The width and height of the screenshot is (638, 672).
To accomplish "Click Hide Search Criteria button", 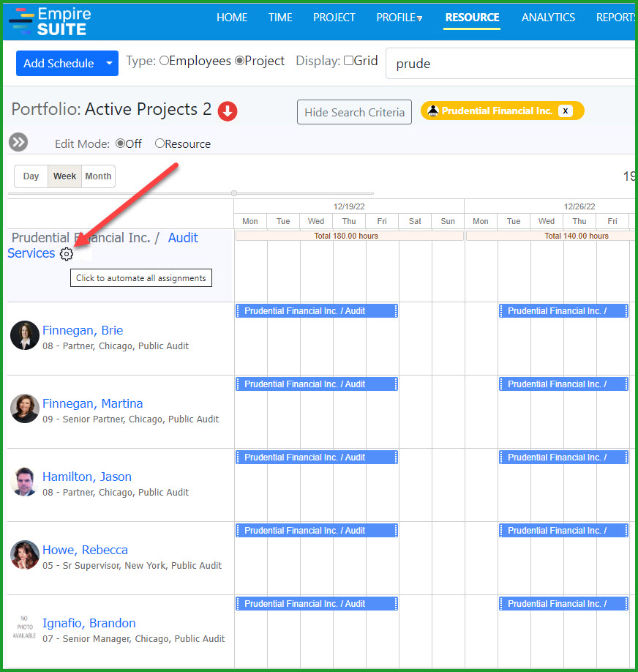I will pyautogui.click(x=354, y=112).
